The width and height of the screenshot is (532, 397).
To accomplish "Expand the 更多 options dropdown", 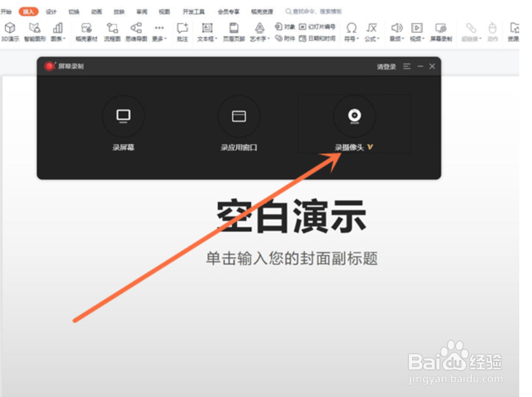I will [x=159, y=32].
